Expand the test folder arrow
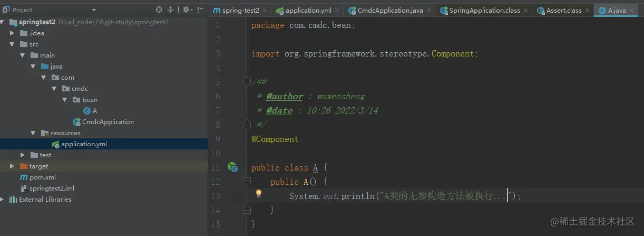644x236 pixels. point(23,155)
